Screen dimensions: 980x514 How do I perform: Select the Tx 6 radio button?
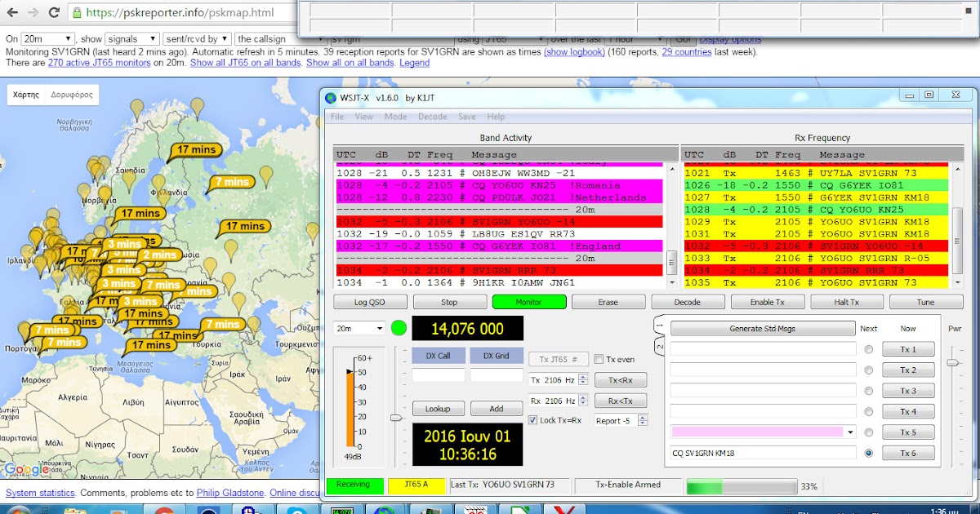pyautogui.click(x=868, y=453)
